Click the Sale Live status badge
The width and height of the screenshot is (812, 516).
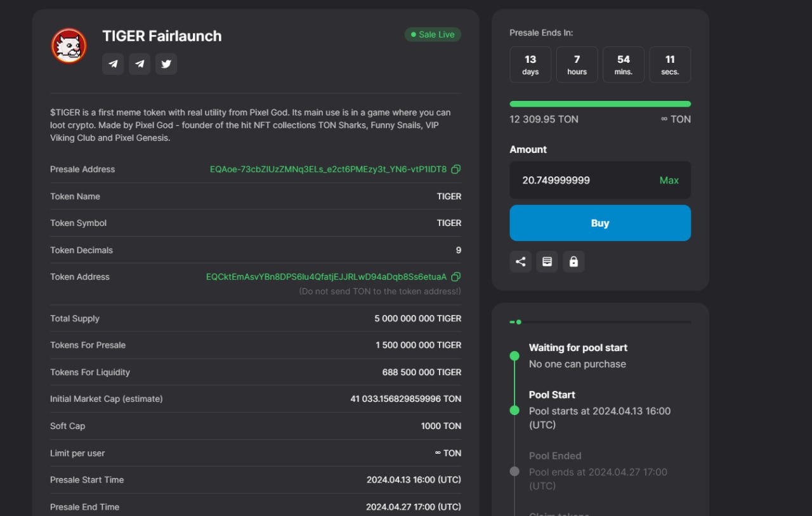(433, 34)
